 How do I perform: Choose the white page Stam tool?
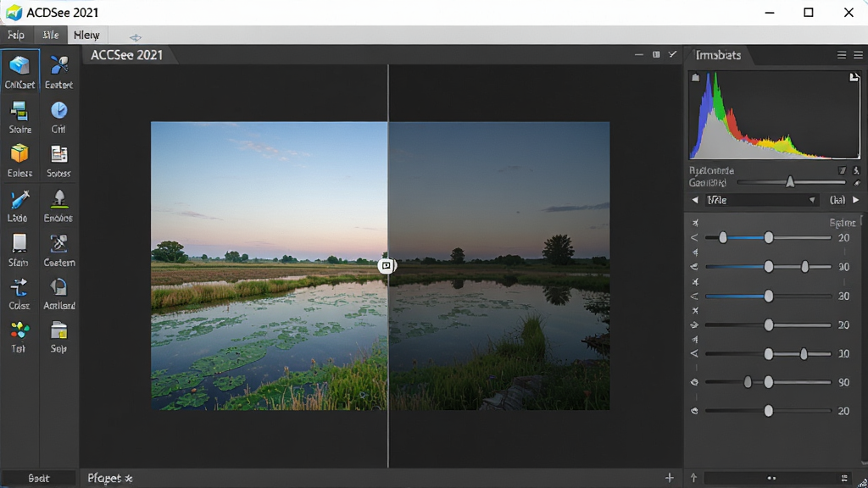[x=19, y=243]
